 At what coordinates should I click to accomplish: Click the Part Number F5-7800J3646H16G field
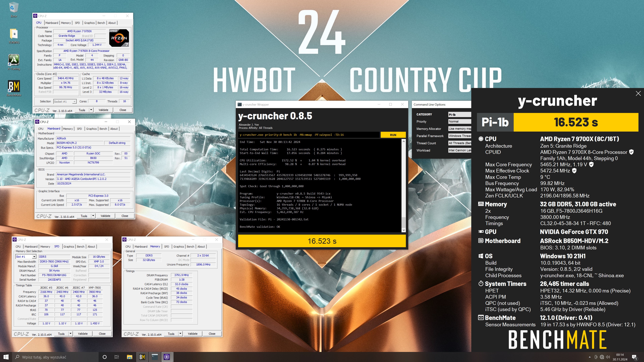[54, 275]
